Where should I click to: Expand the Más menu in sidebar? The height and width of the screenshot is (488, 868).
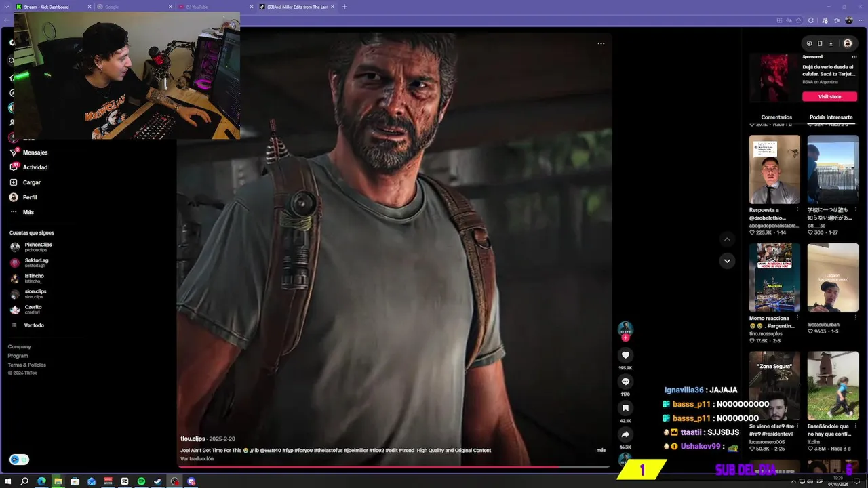pos(22,212)
